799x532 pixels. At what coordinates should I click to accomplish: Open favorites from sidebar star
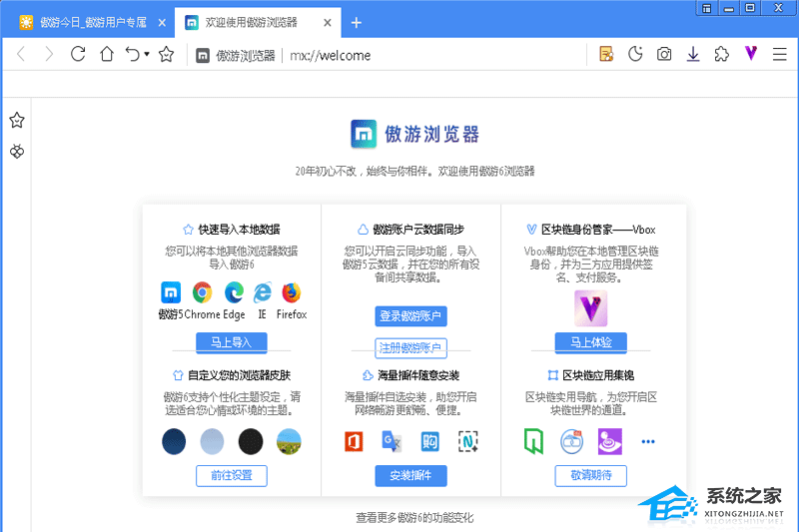[17, 120]
